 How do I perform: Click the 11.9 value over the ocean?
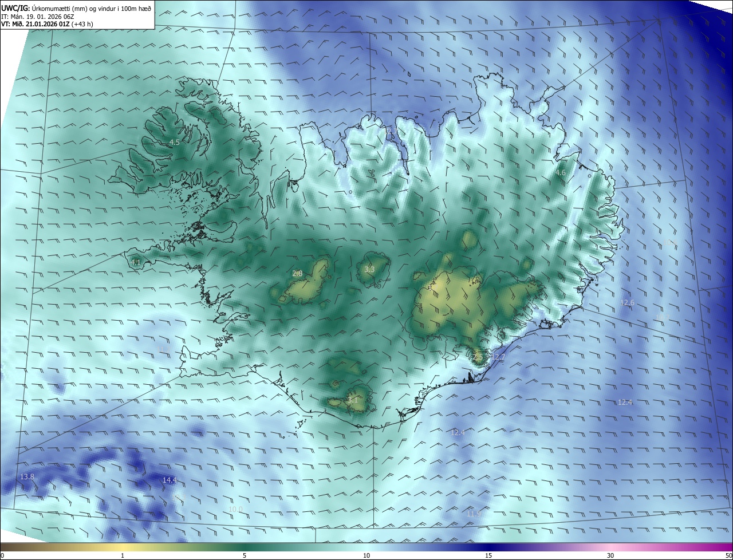point(474,514)
